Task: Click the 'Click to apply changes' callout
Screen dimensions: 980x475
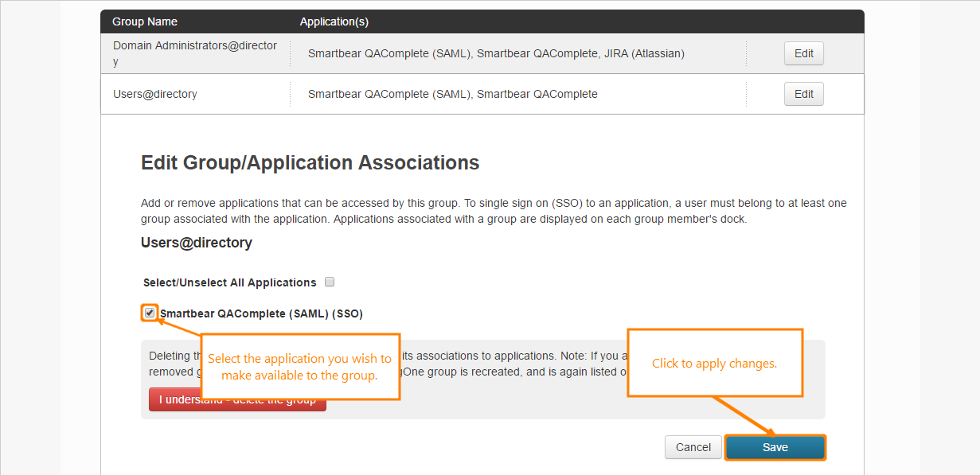Action: coord(714,363)
